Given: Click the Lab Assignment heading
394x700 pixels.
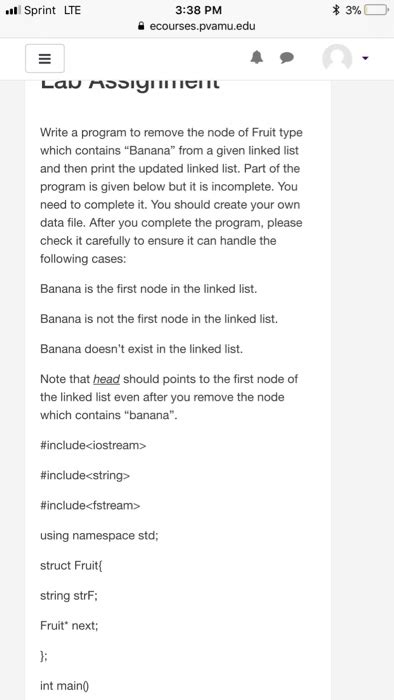Looking at the screenshot, I should coord(130,84).
